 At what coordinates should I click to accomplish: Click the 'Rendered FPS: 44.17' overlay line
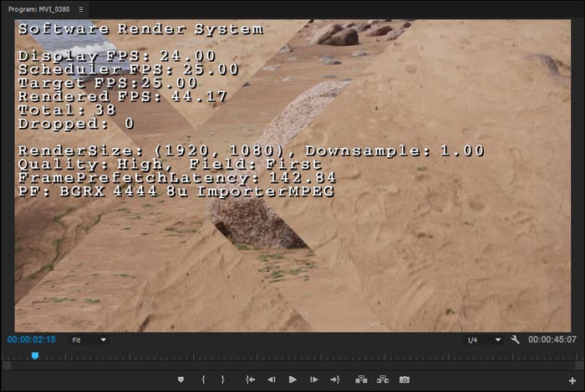(122, 96)
